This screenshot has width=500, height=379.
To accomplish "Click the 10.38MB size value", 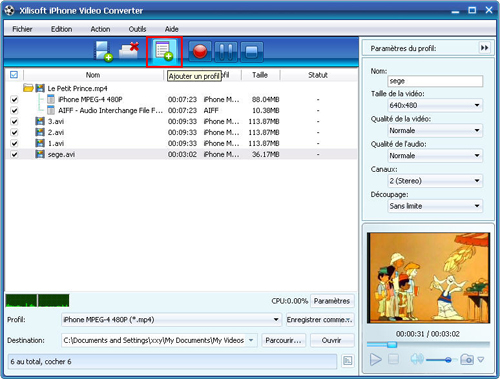I will tap(266, 110).
